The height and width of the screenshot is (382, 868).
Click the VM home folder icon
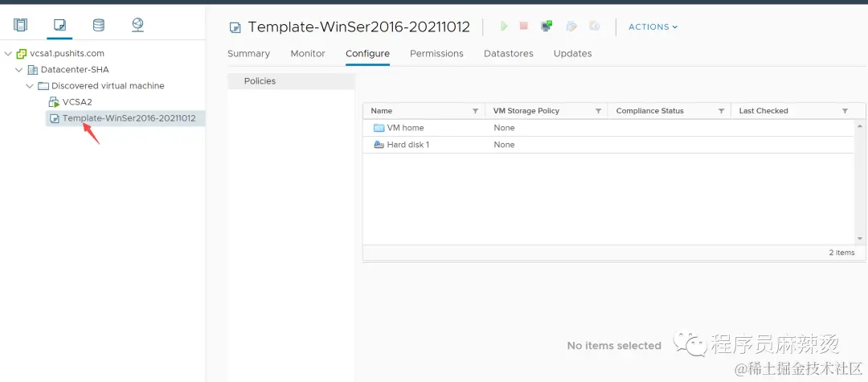click(x=379, y=128)
